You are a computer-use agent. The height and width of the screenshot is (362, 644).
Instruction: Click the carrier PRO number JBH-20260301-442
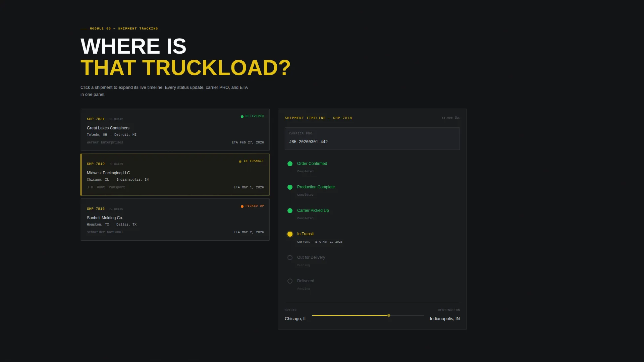[308, 142]
